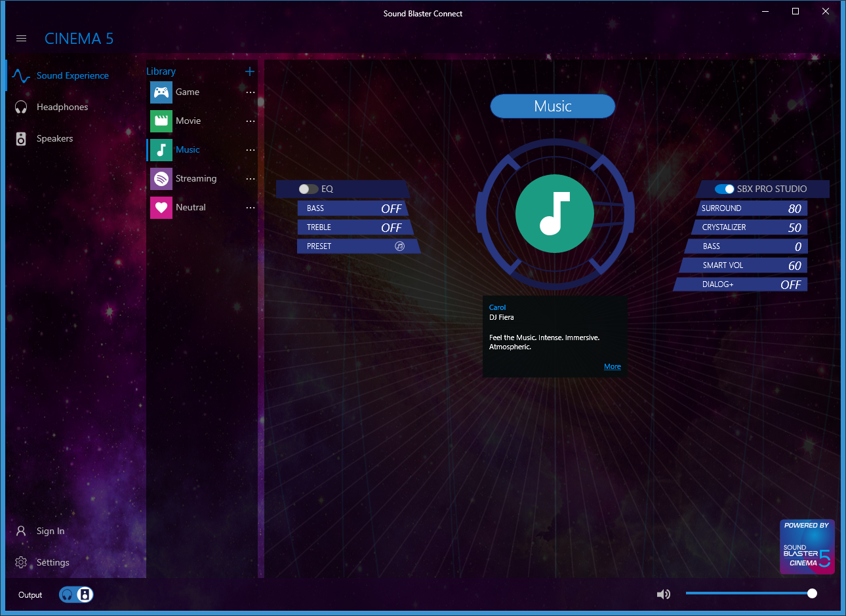This screenshot has height=616, width=846.
Task: Click the master volume slider
Action: coord(751,594)
